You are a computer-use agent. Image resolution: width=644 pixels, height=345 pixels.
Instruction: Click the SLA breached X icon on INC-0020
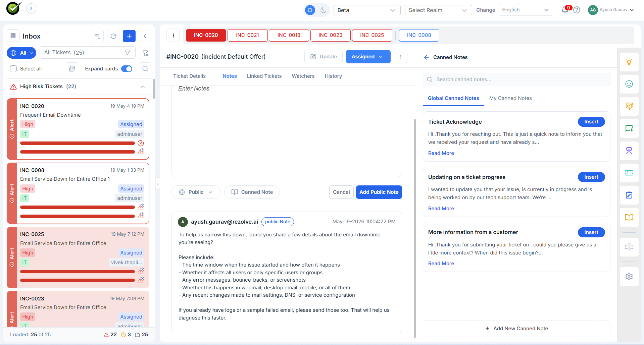(x=141, y=143)
